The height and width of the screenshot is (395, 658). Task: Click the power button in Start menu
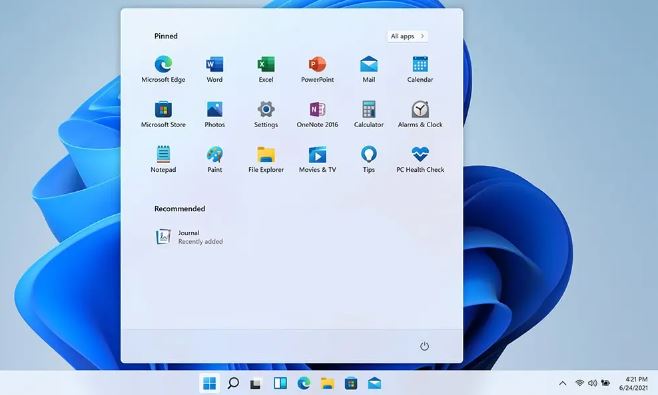point(424,346)
